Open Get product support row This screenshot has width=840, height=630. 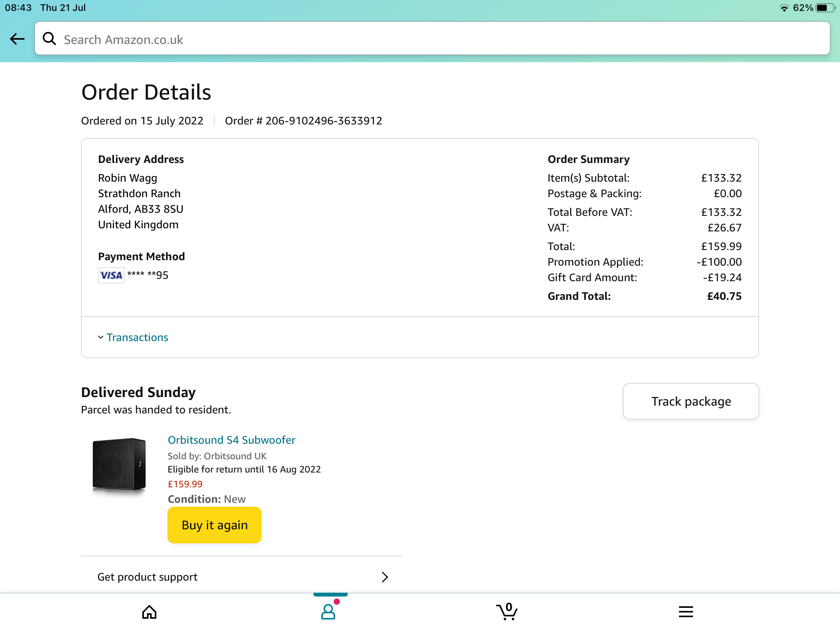242,577
